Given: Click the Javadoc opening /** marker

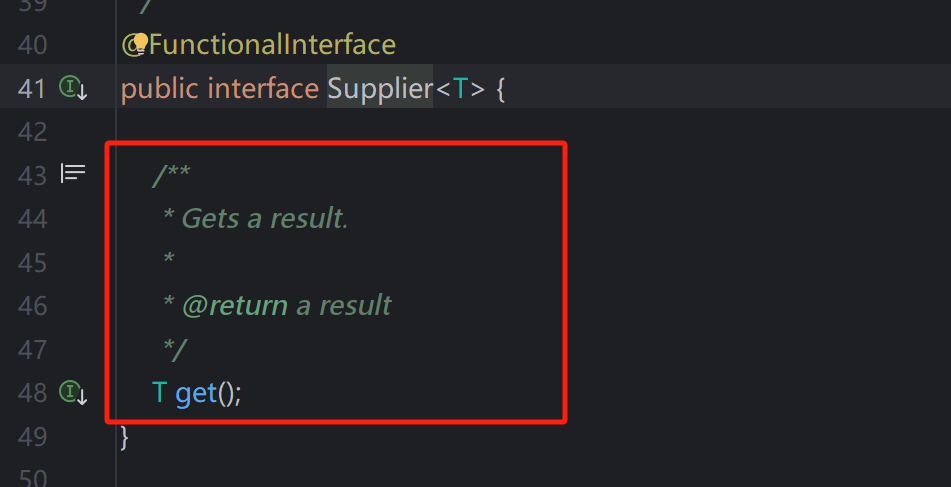Looking at the screenshot, I should 171,175.
